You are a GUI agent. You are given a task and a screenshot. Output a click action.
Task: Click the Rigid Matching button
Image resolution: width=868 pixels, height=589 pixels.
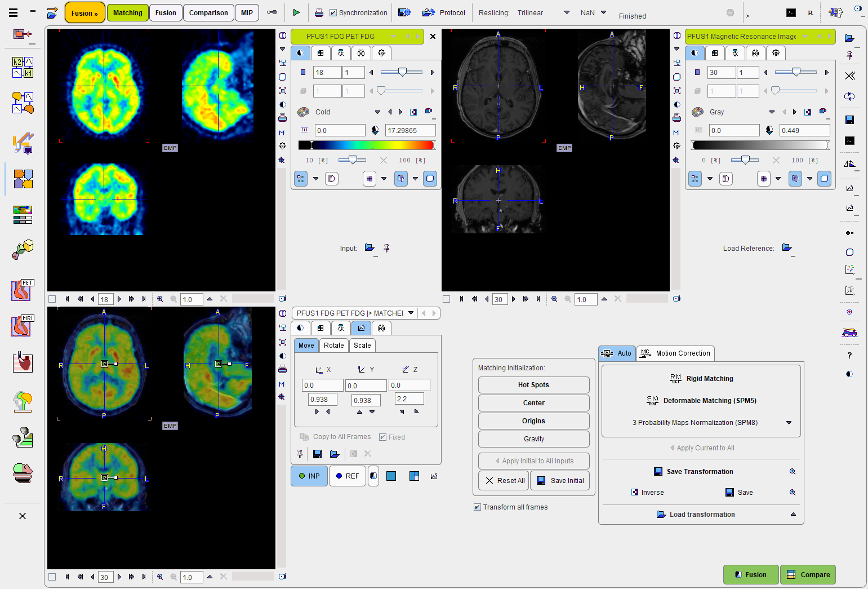click(x=701, y=379)
